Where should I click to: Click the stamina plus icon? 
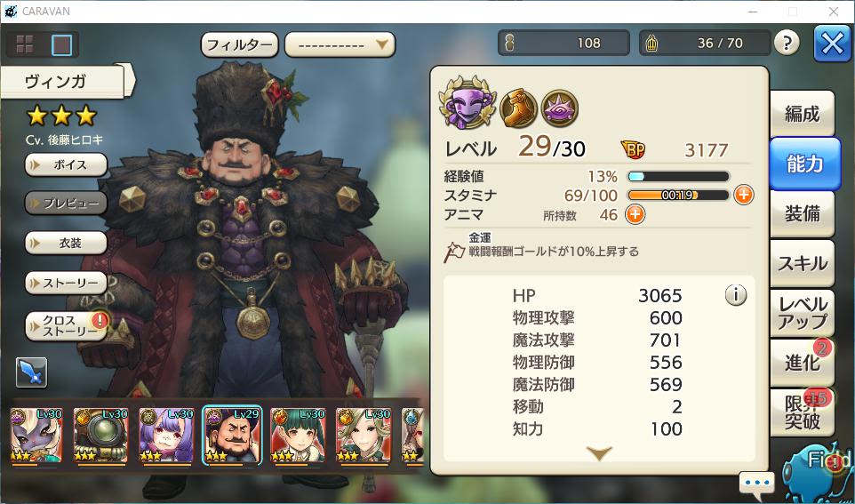pyautogui.click(x=744, y=195)
